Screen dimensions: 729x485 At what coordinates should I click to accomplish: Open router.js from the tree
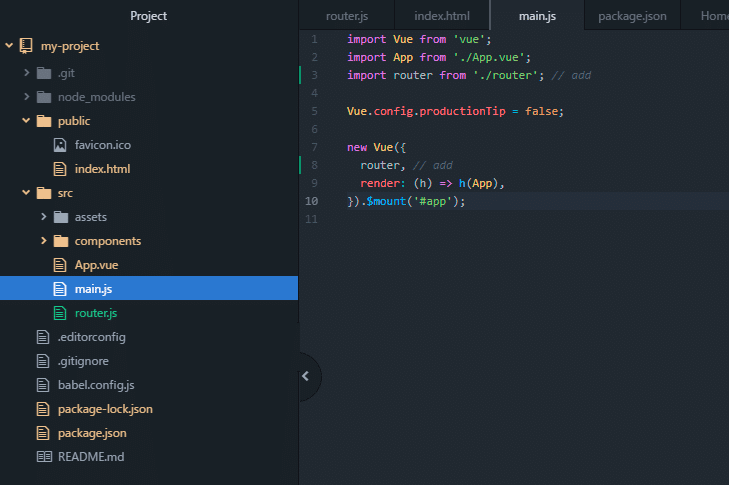click(x=96, y=313)
